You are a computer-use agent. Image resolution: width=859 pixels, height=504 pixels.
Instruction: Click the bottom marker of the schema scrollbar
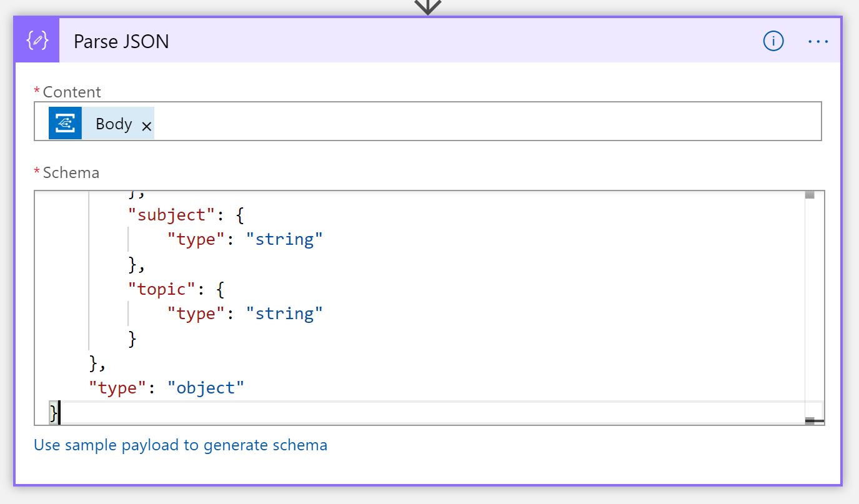pos(813,420)
